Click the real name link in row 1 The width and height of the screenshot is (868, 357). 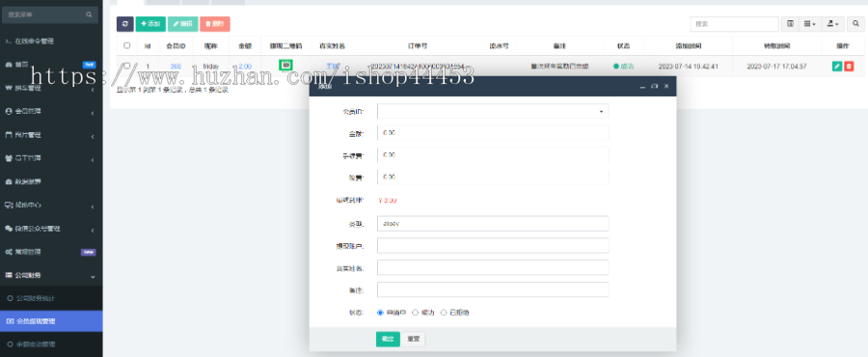(332, 67)
